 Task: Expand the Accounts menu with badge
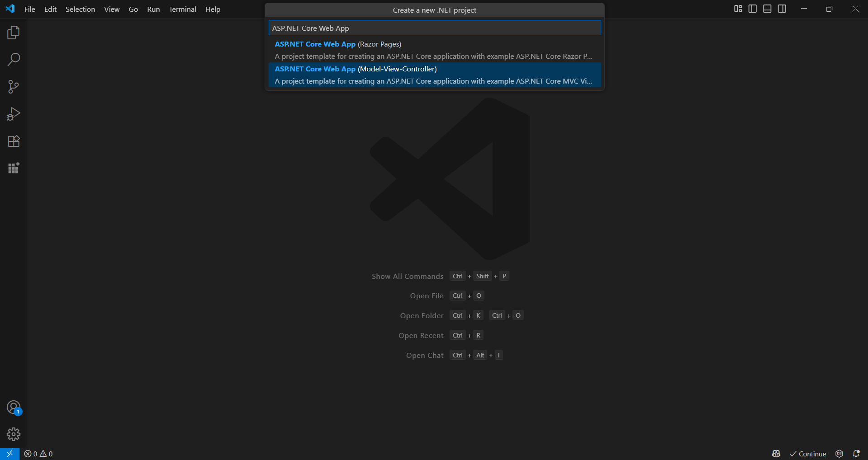(14, 407)
